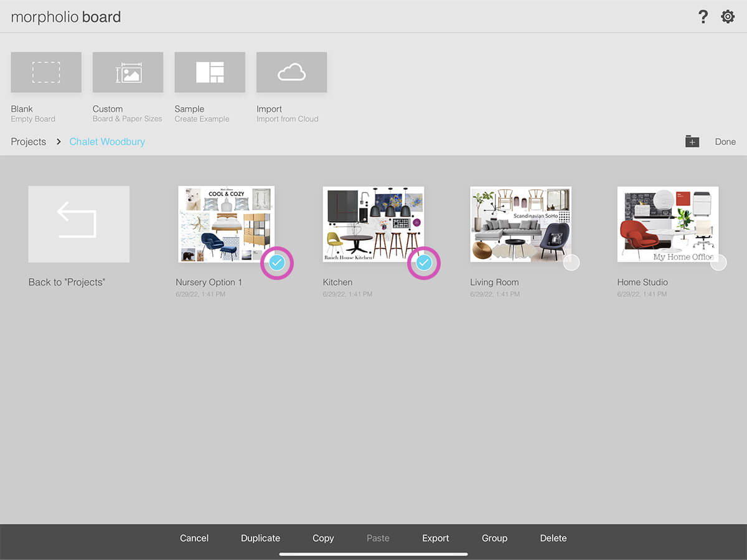Viewport: 747px width, 560px height.
Task: Go to Projects in the breadcrumb
Action: [x=29, y=142]
